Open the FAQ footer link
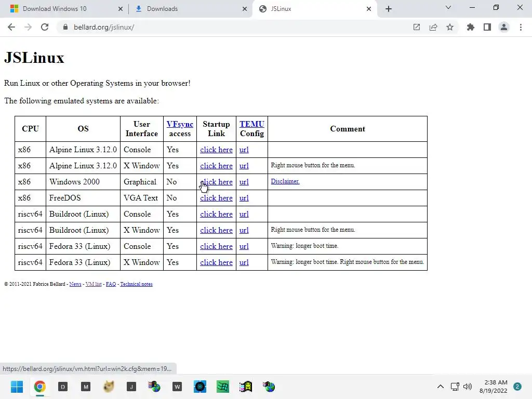The width and height of the screenshot is (532, 399). tap(111, 284)
